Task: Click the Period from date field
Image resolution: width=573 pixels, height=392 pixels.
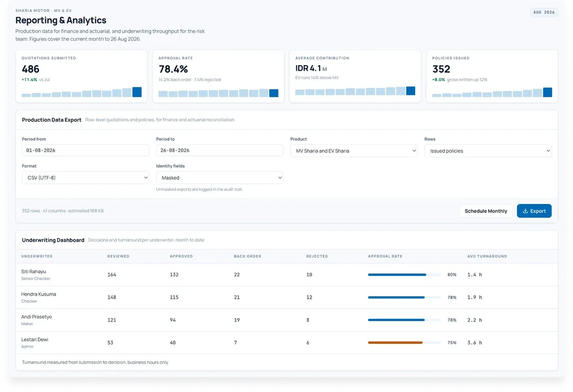Action: tap(85, 150)
